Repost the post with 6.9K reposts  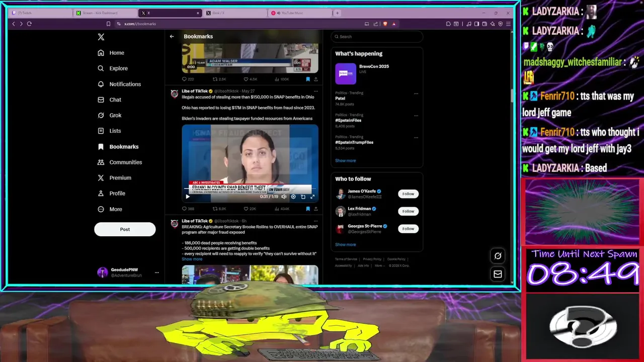tap(219, 209)
